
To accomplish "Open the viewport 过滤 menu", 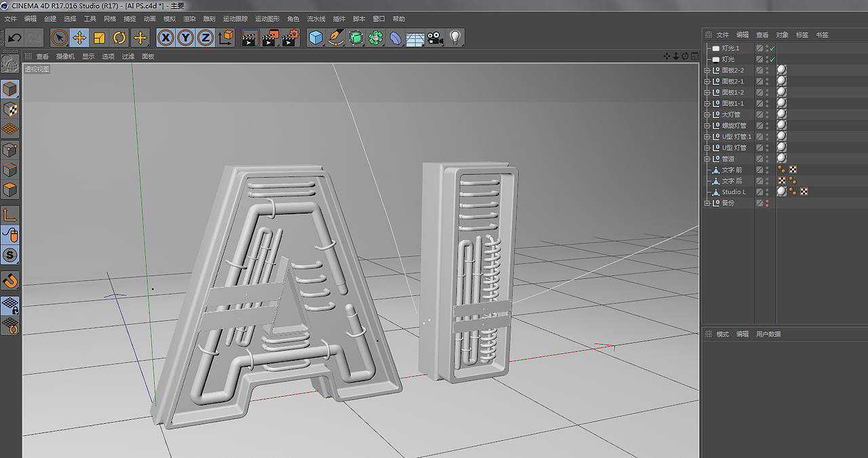I will coord(128,56).
